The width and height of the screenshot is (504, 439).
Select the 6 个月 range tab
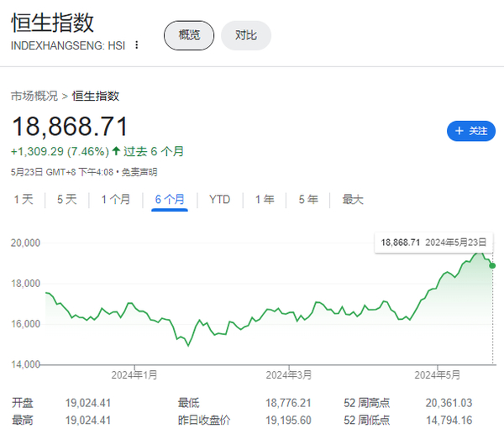170,200
